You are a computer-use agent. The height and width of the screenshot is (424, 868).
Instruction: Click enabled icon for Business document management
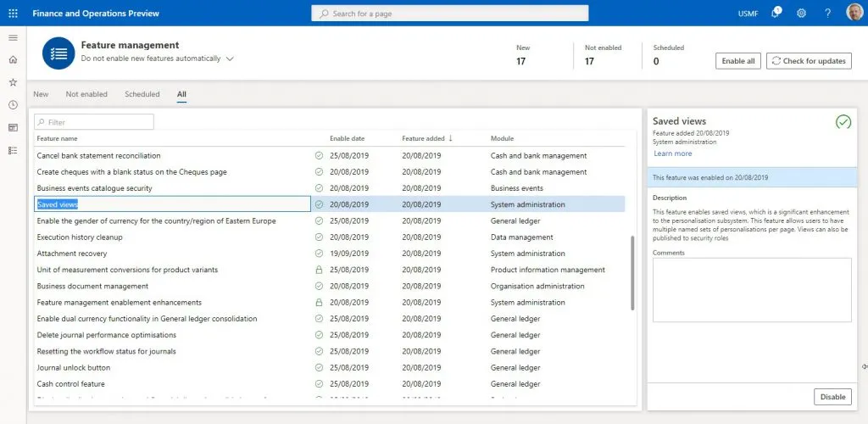[319, 286]
